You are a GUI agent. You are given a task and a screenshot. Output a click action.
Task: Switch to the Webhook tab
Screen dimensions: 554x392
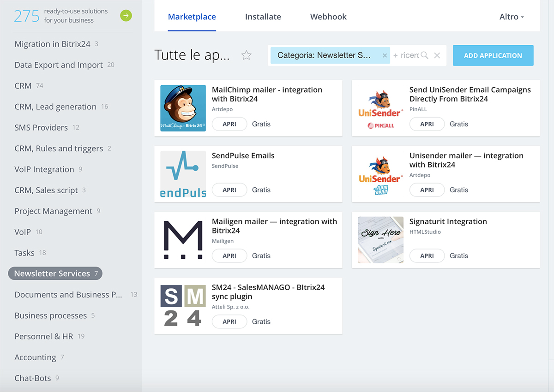tap(328, 17)
